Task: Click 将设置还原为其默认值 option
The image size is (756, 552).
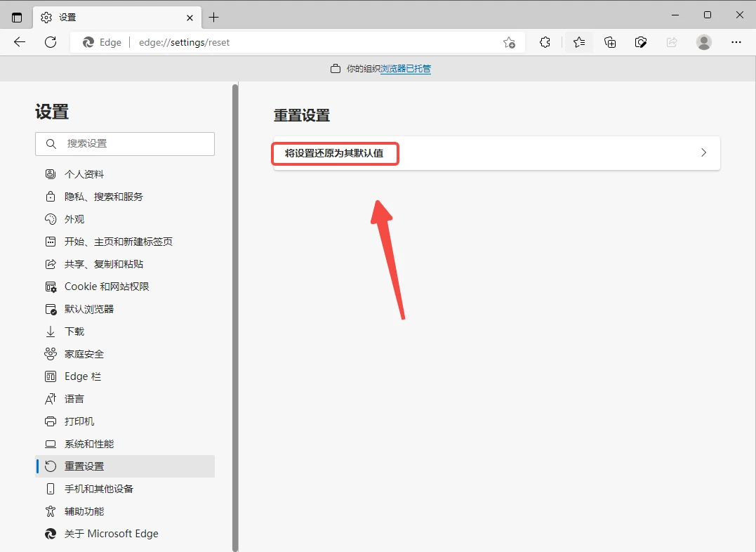Action: coord(496,153)
